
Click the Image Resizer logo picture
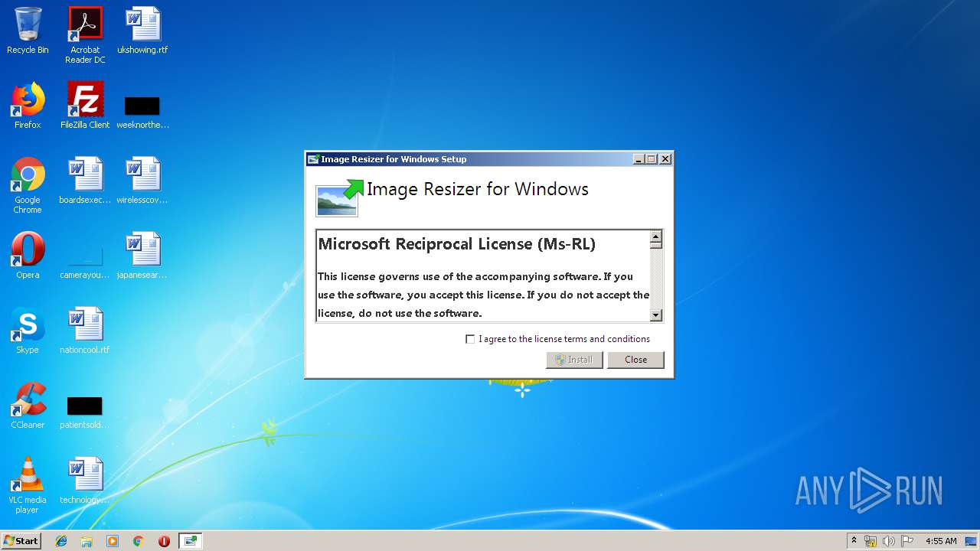click(x=339, y=197)
